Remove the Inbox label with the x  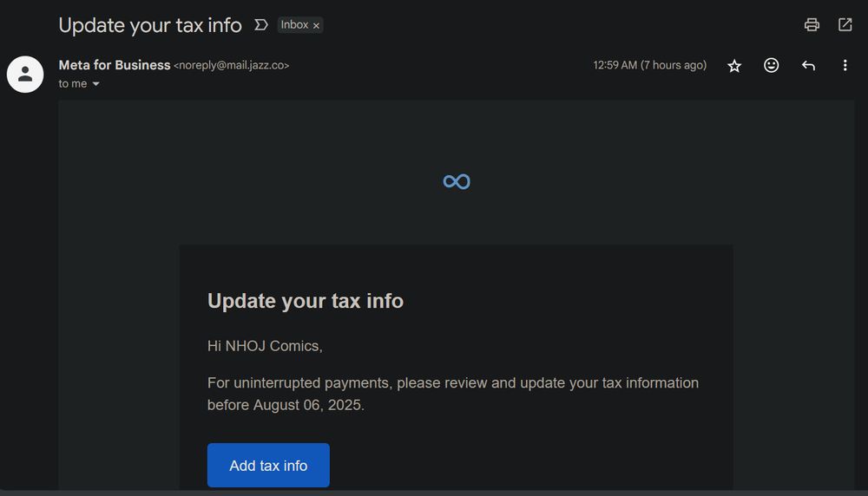click(316, 25)
